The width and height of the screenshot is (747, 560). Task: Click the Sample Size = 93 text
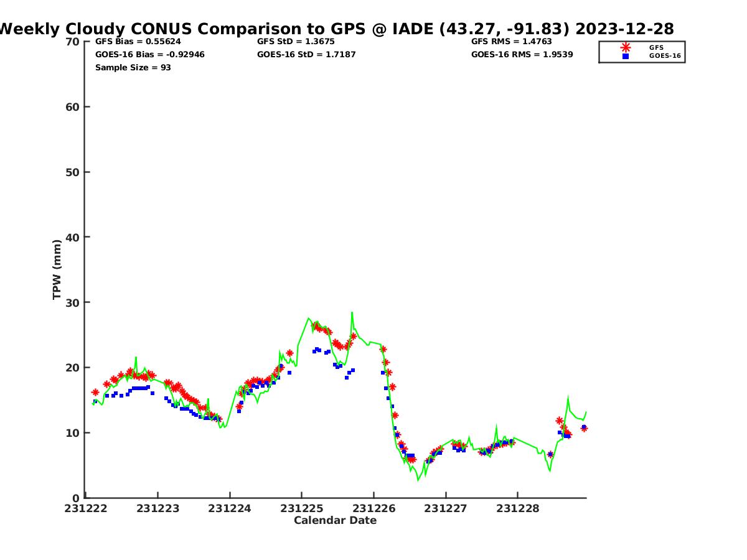(x=133, y=68)
